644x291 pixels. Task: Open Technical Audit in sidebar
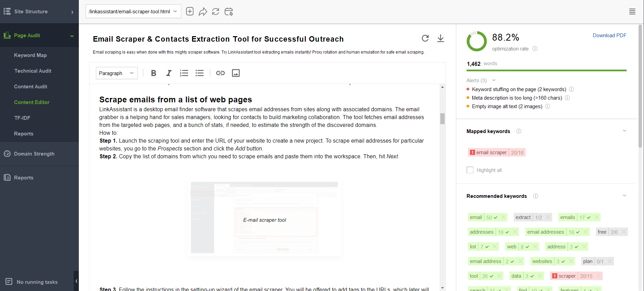(33, 71)
